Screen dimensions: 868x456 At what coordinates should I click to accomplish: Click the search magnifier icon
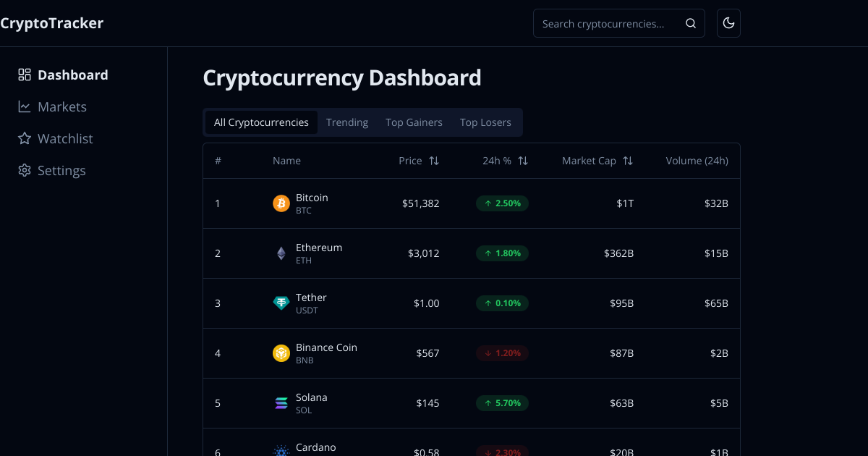point(690,23)
